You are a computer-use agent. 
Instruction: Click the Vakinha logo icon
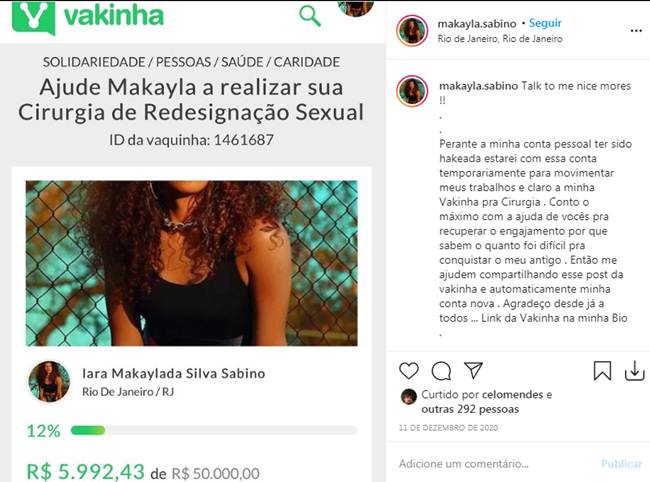point(33,17)
